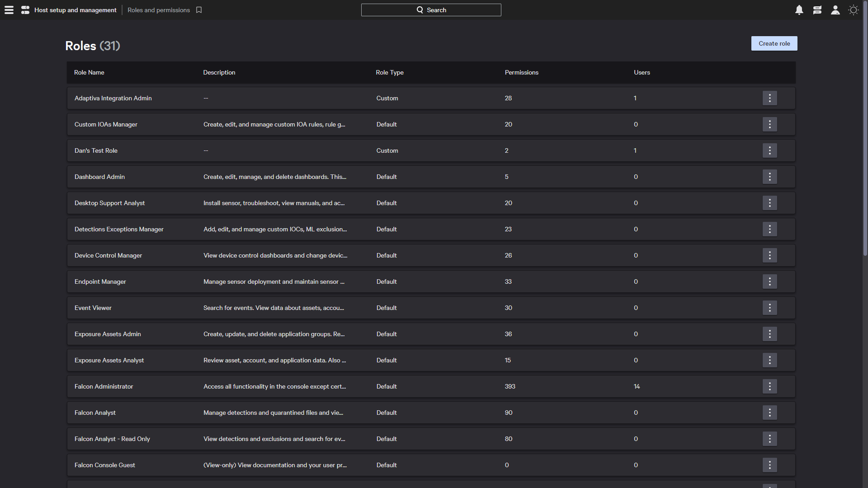868x488 pixels.
Task: Sort by Role Name column header
Action: coord(89,72)
